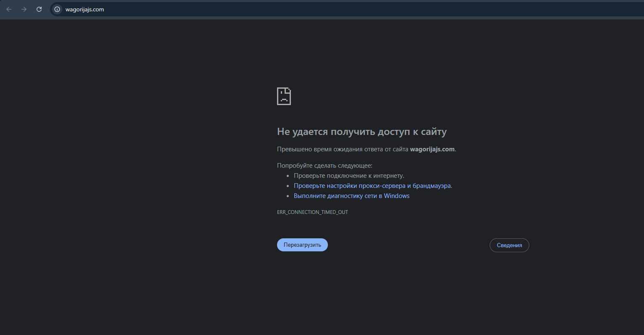Click the bullet before Проверьте подключение
Screen dimensions: 644x335
click(288, 176)
